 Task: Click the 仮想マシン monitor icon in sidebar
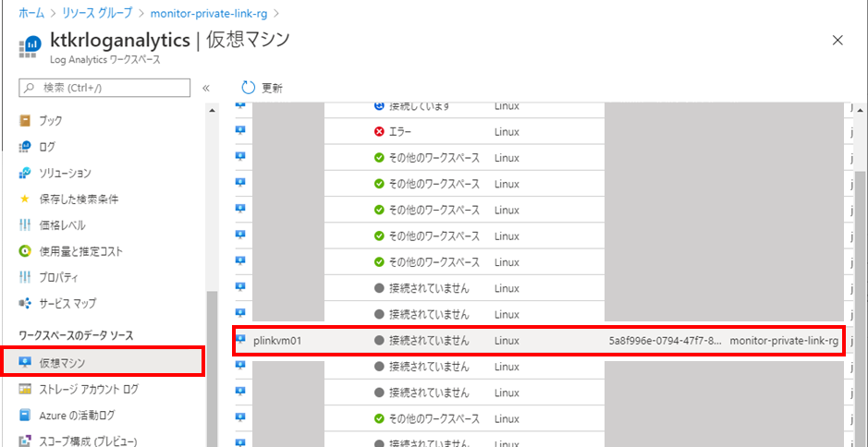pos(25,362)
